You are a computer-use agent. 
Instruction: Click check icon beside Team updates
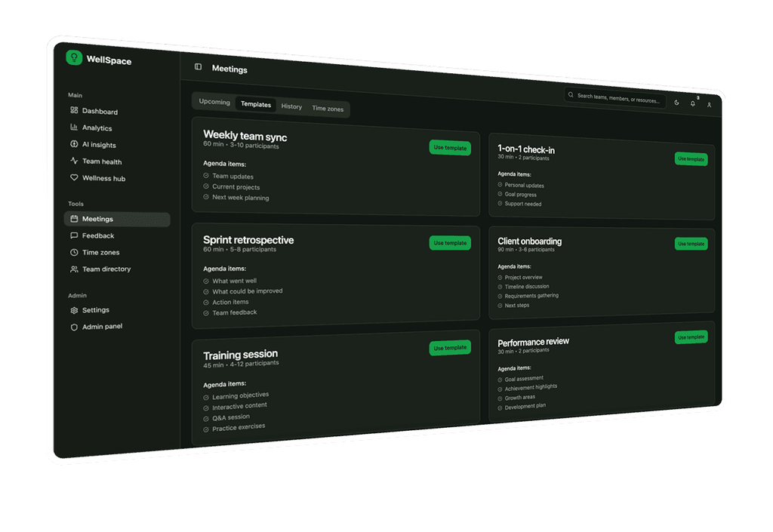pyautogui.click(x=206, y=175)
